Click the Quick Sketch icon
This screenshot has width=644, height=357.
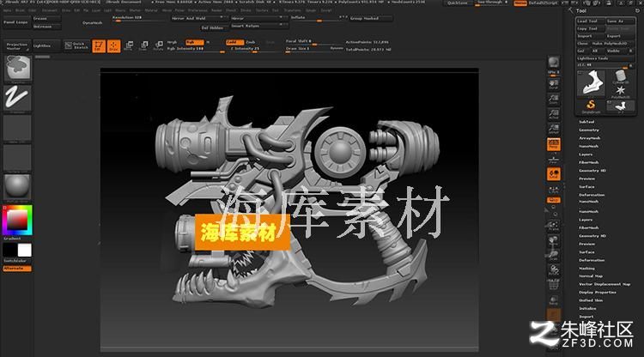coord(76,45)
